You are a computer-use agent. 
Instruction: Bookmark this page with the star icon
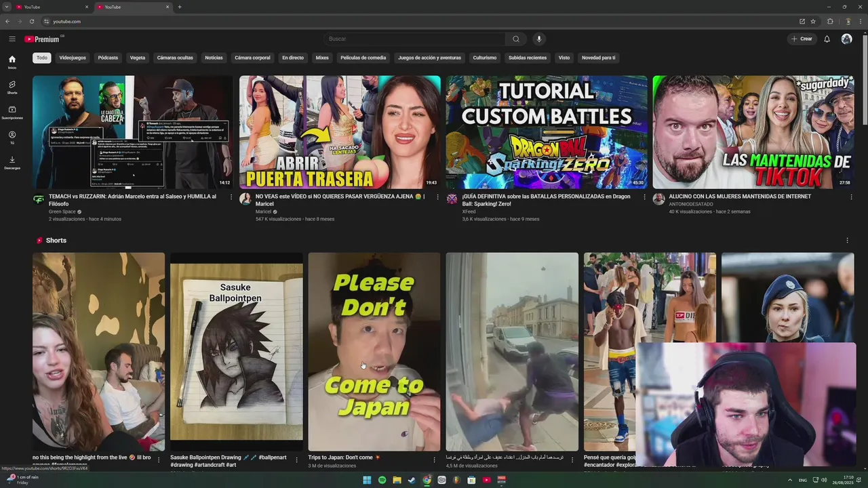[x=813, y=21]
